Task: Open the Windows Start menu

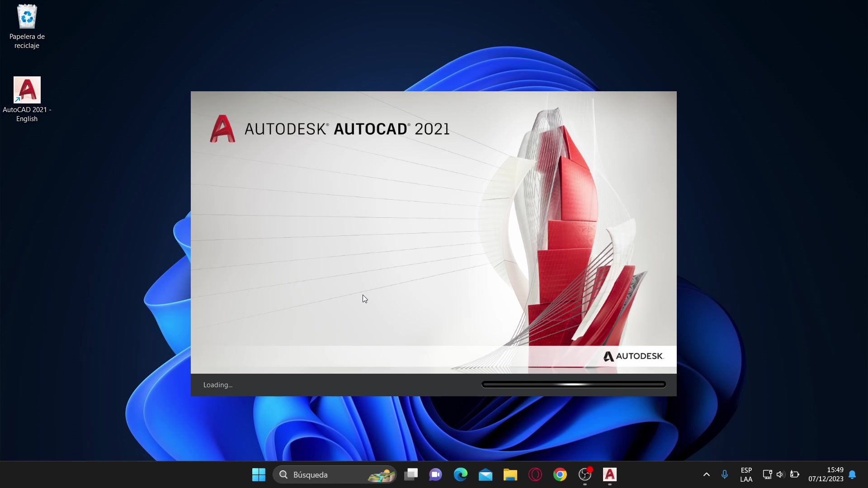Action: pos(259,474)
